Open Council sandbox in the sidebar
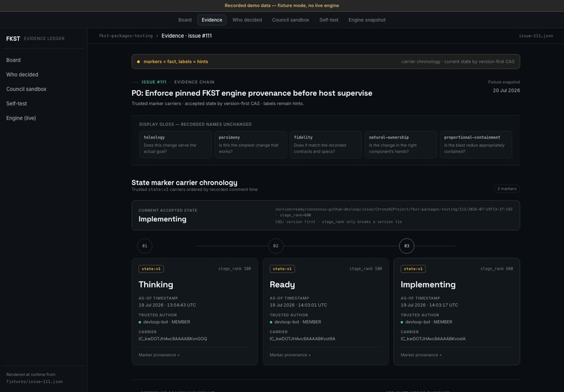This screenshot has width=564, height=392. coord(27,89)
